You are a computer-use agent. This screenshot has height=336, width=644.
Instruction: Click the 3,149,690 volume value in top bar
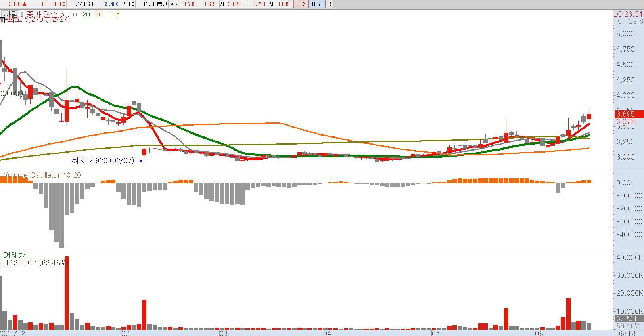click(84, 4)
